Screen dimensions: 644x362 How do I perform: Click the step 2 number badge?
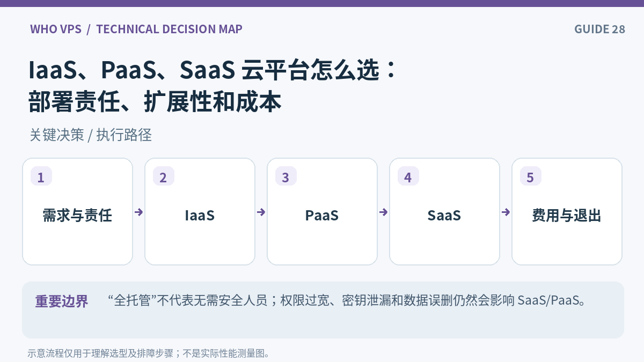point(164,176)
